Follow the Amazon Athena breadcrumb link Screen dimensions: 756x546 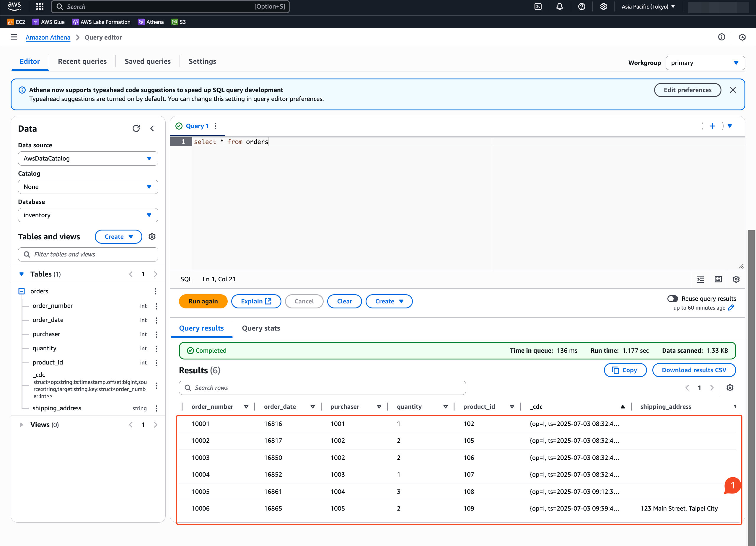[x=48, y=37]
